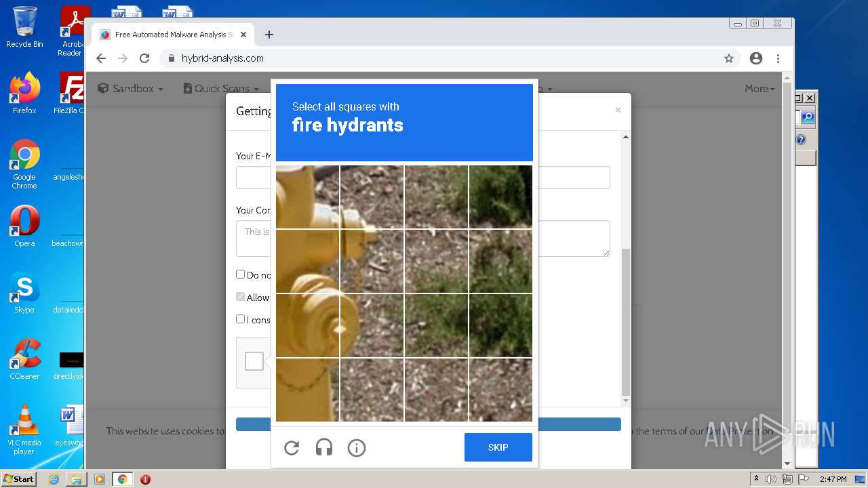Select the hydrant side nozzle tile
The height and width of the screenshot is (488, 868).
click(x=372, y=261)
